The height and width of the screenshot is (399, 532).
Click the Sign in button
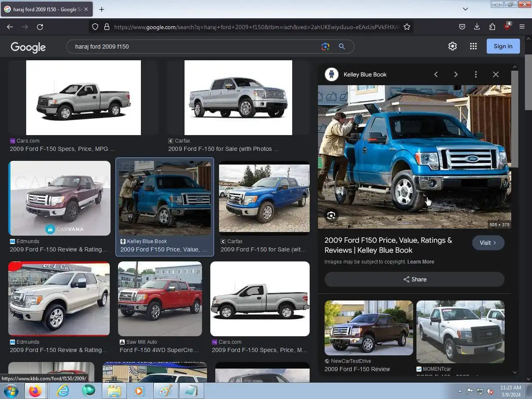coord(503,46)
